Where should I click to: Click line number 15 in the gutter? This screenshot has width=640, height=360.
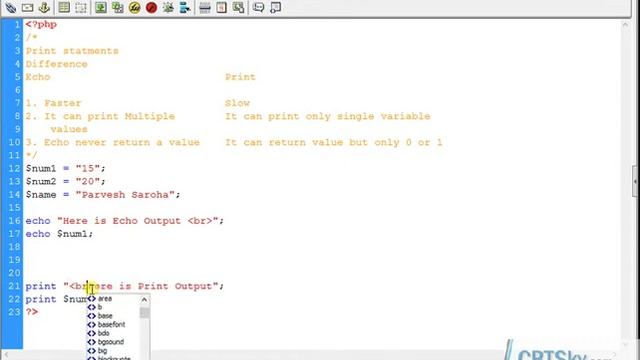[x=14, y=208]
